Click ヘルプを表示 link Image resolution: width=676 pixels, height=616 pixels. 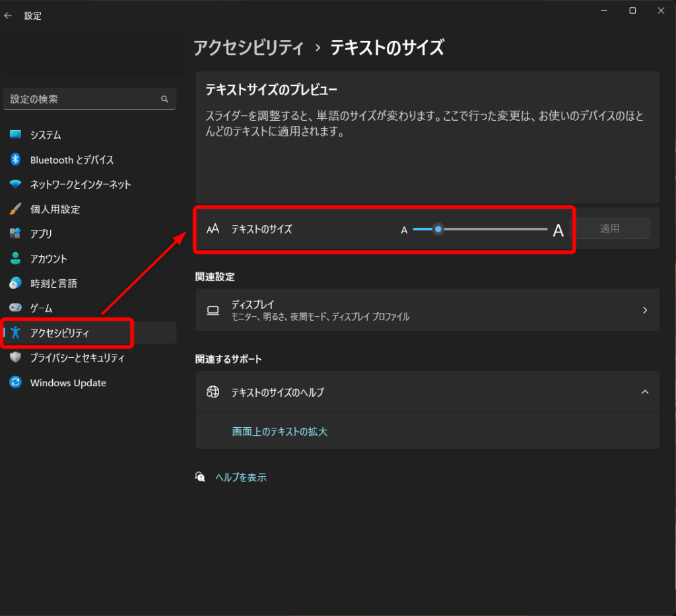[241, 477]
